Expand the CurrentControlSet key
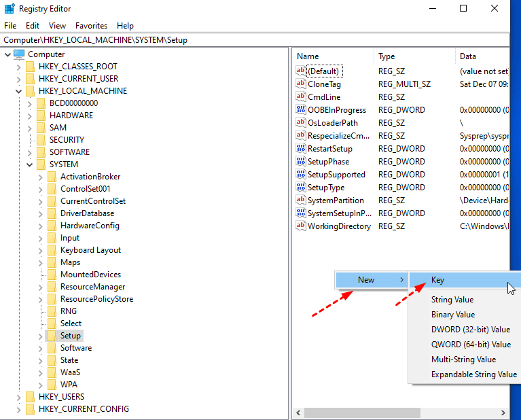Screen dimensions: 521x420 pos(41,201)
